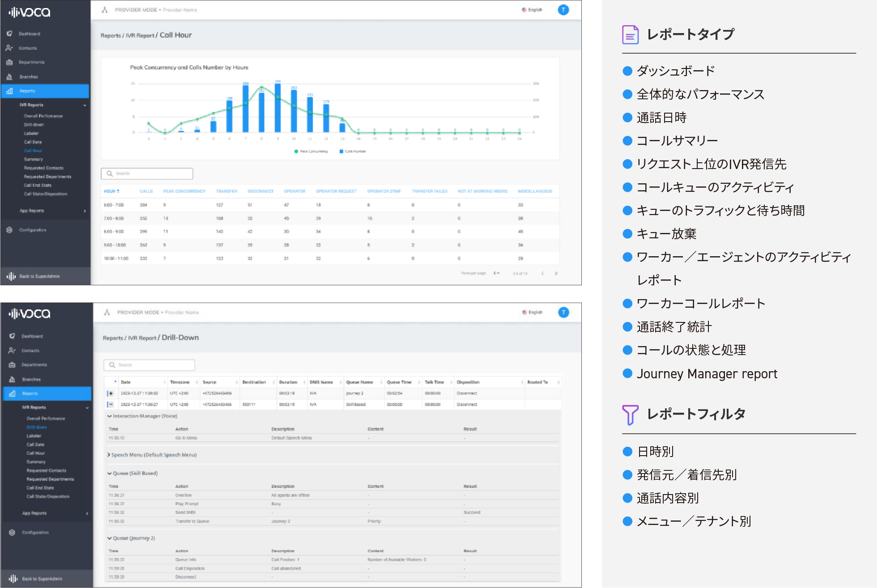
Task: Open the user avatar T on Drill-Down page
Action: point(563,313)
